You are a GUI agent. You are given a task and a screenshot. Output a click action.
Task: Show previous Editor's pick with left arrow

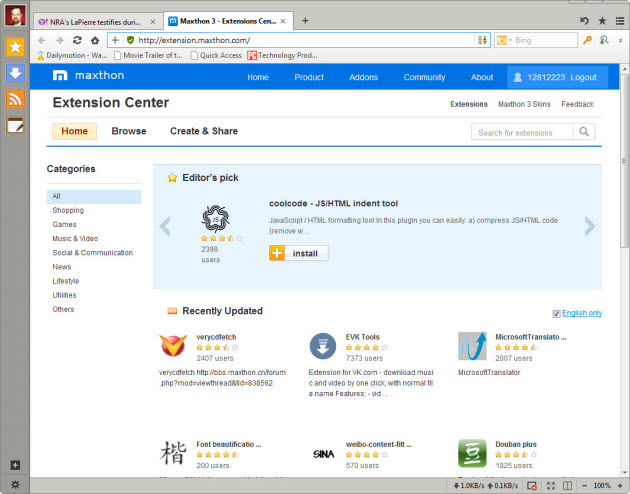pos(166,227)
